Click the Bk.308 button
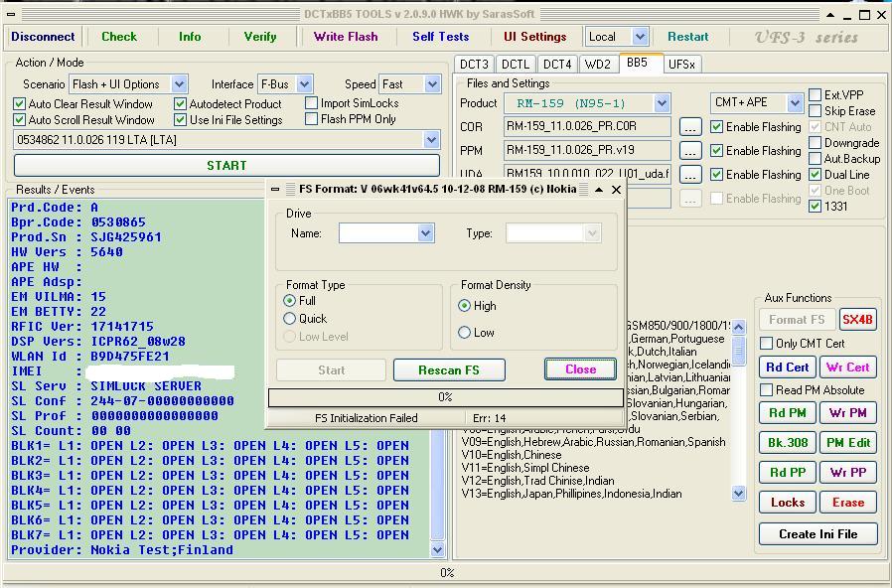Image resolution: width=892 pixels, height=588 pixels. (x=788, y=442)
